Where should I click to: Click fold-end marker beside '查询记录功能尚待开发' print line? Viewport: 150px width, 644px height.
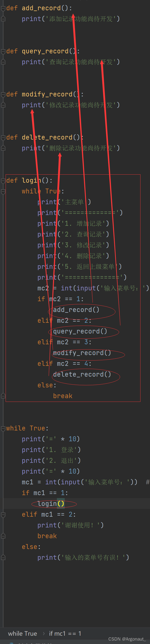3,62
